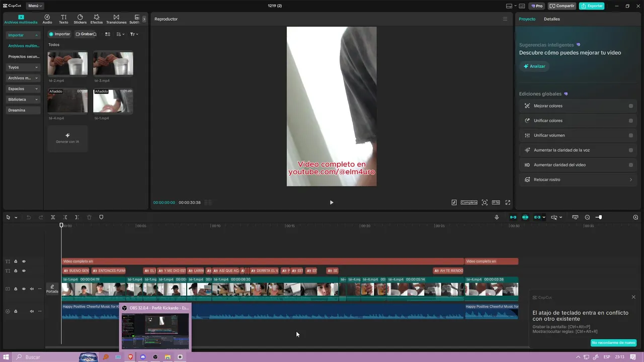The height and width of the screenshot is (362, 644).
Task: Open the Menú dropdown
Action: (x=35, y=6)
